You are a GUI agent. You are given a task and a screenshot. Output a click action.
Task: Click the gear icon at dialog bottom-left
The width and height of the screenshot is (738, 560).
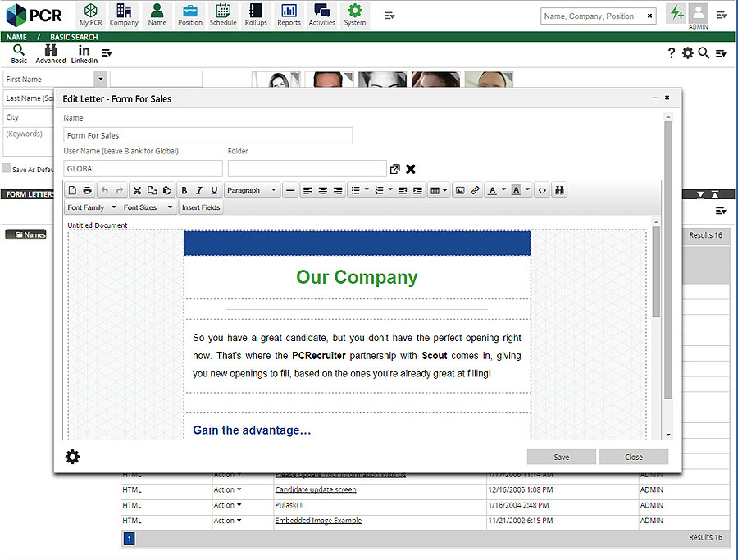pos(73,457)
